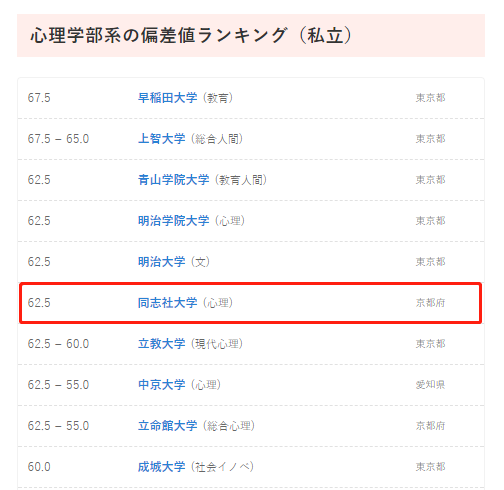The height and width of the screenshot is (490, 504).
Task: Click the 京都府 label for 立命館大学
Action: pyautogui.click(x=430, y=426)
